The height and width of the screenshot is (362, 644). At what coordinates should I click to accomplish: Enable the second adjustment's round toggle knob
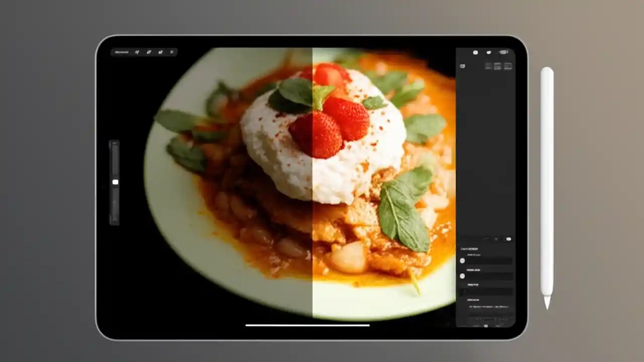pyautogui.click(x=462, y=276)
